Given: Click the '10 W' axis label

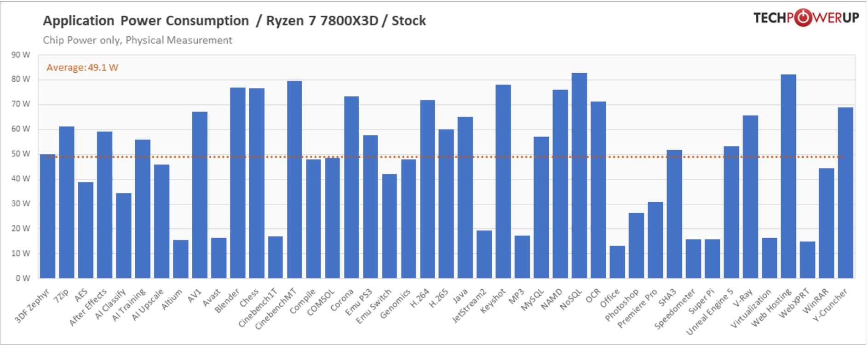Looking at the screenshot, I should 21,253.
